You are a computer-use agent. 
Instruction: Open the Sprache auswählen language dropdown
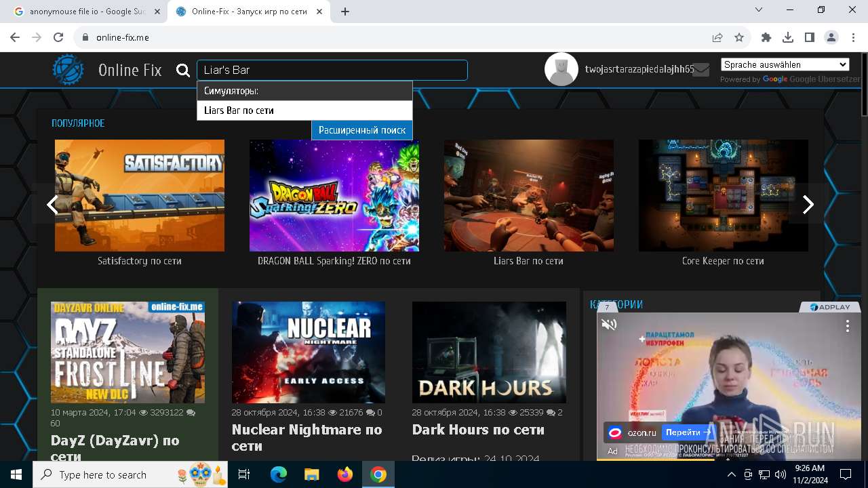[x=785, y=64]
